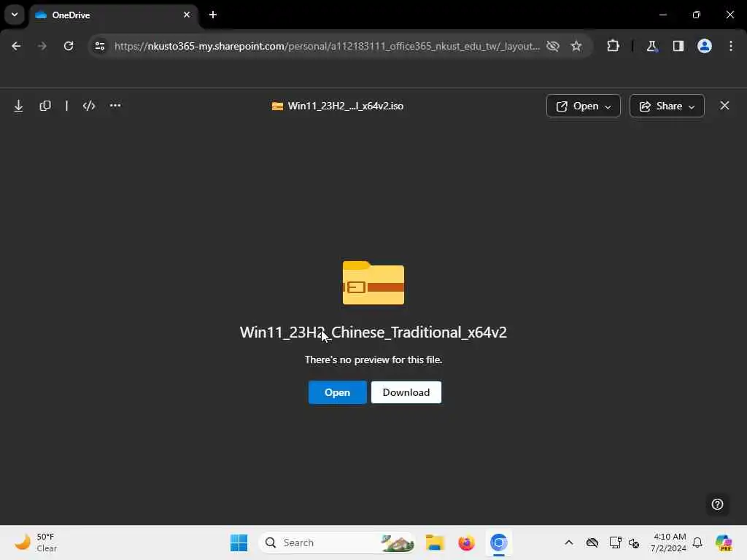Launch the Copilot preview icon in taskbar
The image size is (747, 560).
(x=724, y=542)
